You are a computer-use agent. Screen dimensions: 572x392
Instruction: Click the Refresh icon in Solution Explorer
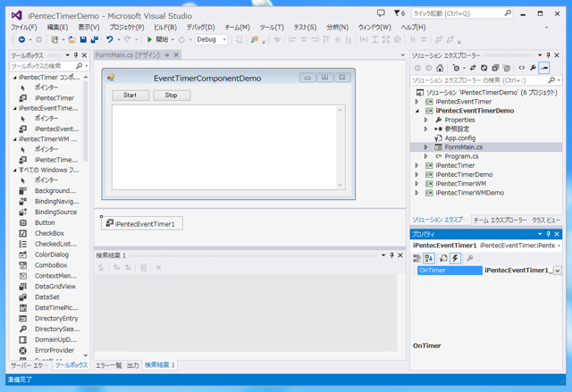pos(484,68)
